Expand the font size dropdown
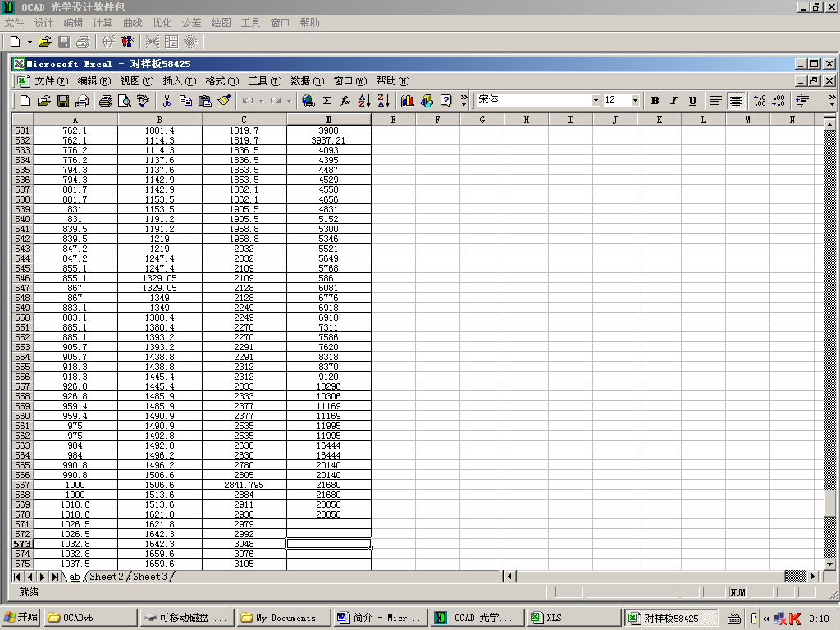The width and height of the screenshot is (840, 630). click(x=635, y=100)
